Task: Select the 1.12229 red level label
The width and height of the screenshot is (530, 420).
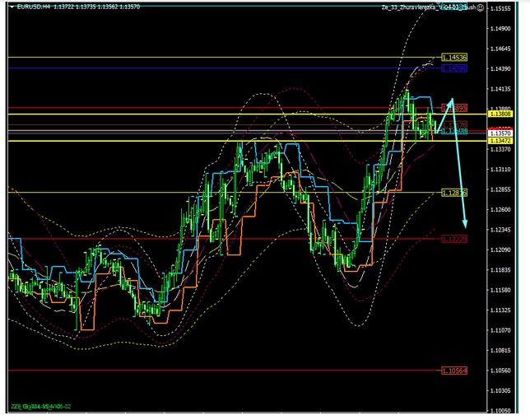Action: (454, 239)
